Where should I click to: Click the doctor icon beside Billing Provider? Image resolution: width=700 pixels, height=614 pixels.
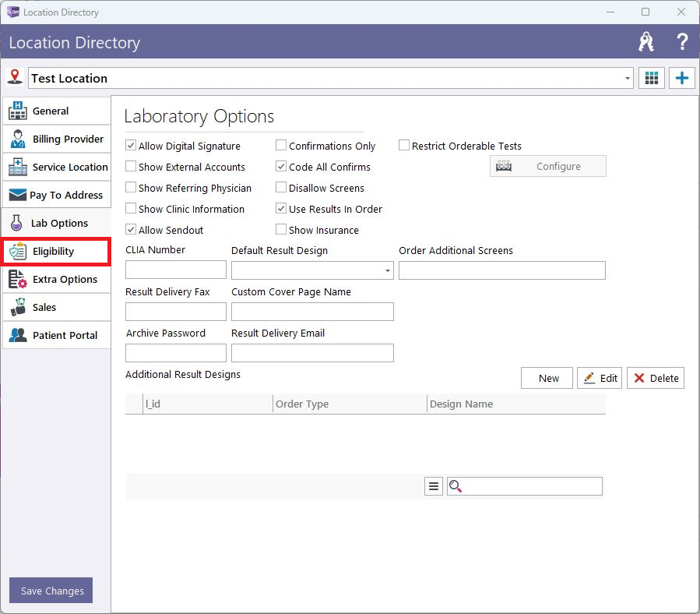(17, 139)
